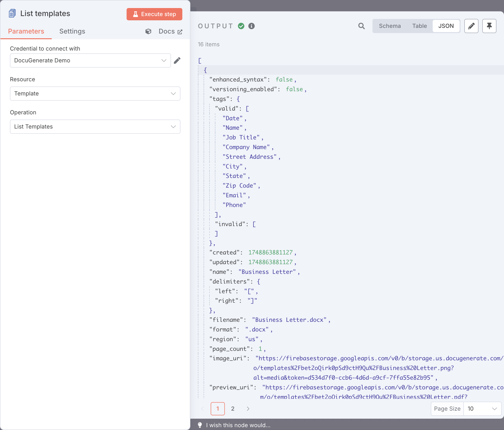Click the created timestamp 1748863881127
The image size is (504, 430).
pos(270,252)
